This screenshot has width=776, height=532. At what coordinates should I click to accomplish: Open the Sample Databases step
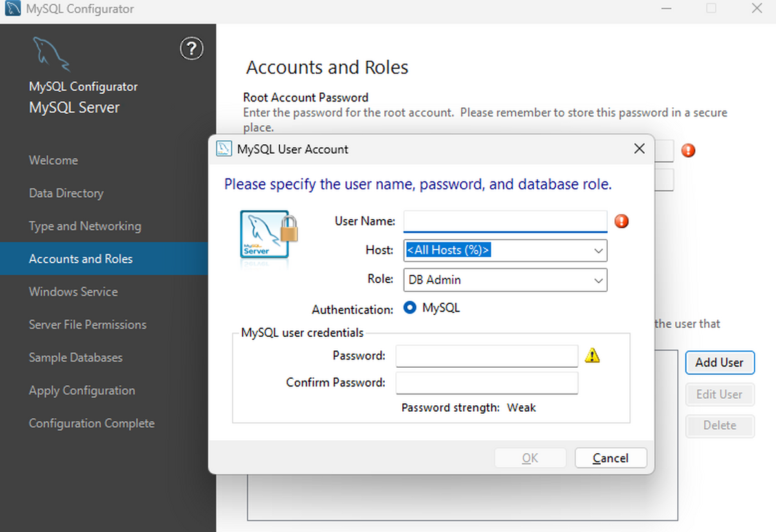[x=76, y=357]
